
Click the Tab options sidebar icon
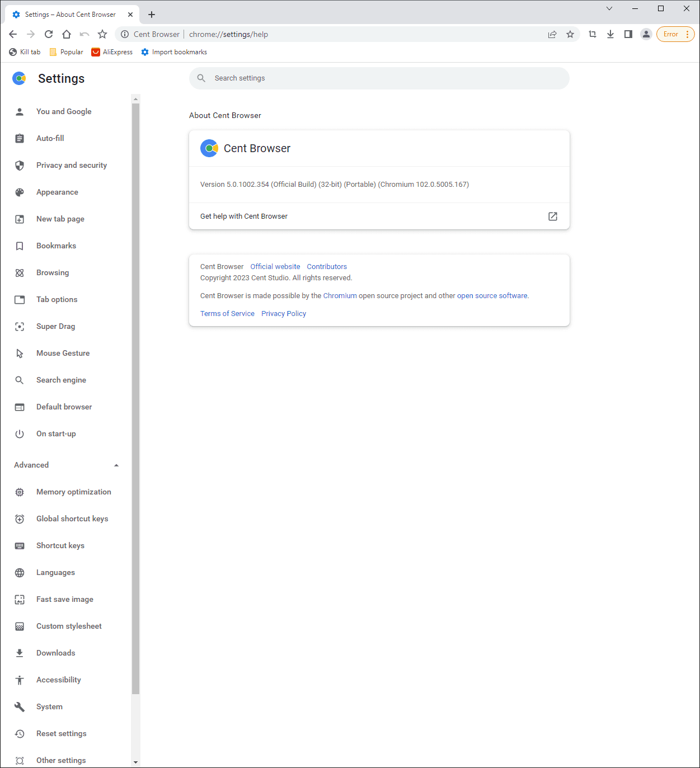[x=20, y=300]
